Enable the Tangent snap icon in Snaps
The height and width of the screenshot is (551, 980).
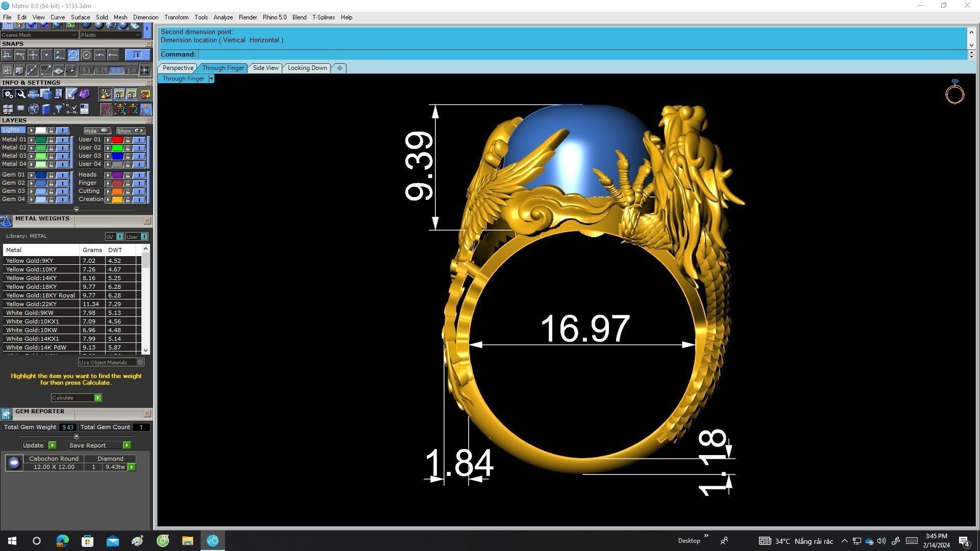coord(20,55)
